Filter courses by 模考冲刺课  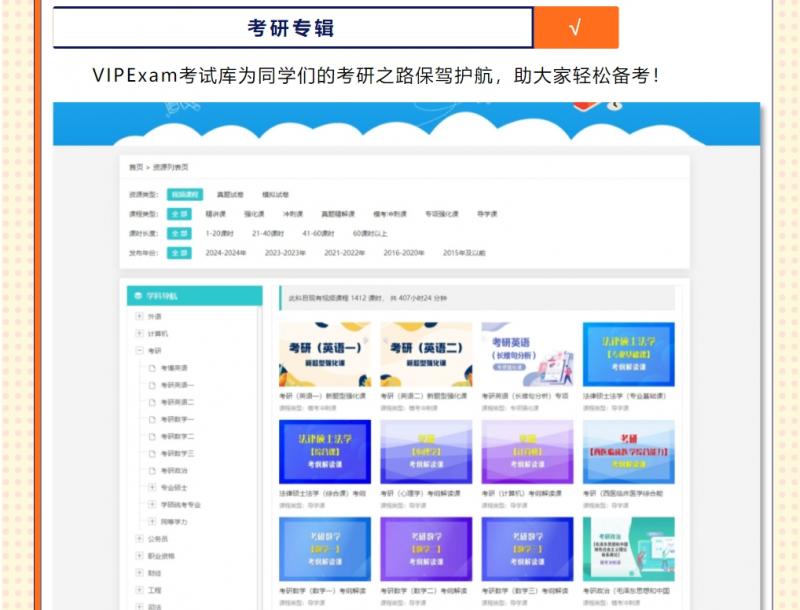point(390,214)
